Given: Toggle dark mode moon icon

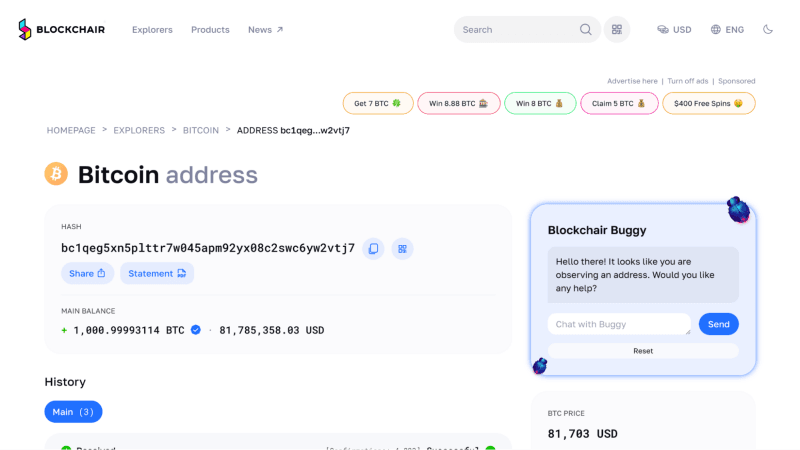Looking at the screenshot, I should tap(767, 30).
